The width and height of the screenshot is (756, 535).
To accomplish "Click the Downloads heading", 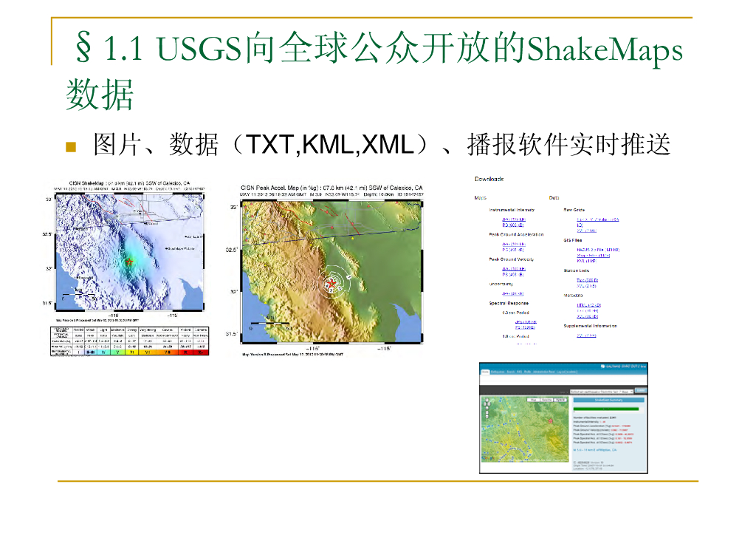I will (x=489, y=179).
